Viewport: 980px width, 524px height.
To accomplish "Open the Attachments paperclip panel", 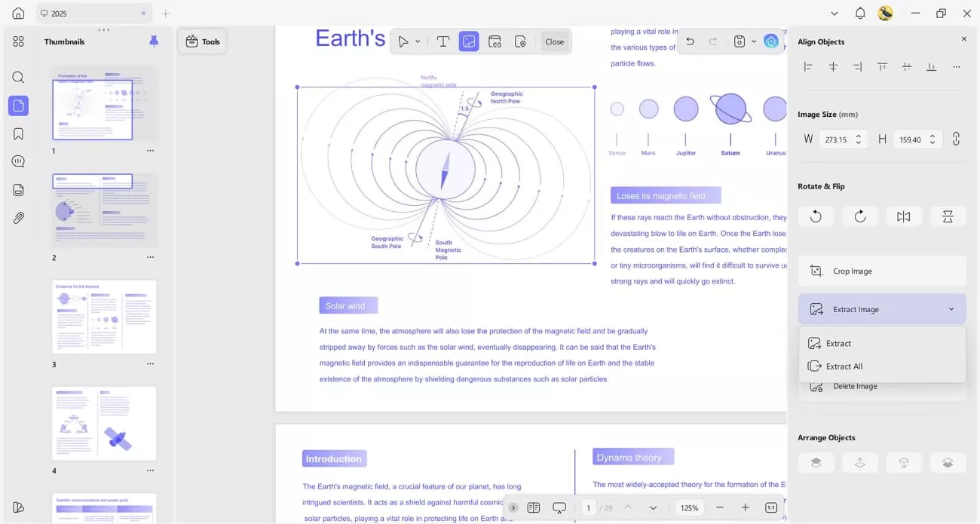I will [x=18, y=218].
